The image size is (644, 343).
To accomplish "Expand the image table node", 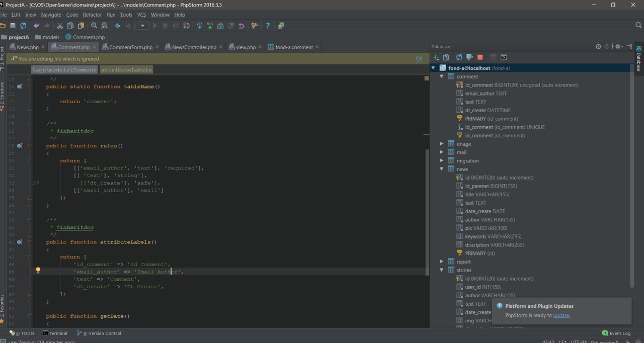I will point(442,144).
